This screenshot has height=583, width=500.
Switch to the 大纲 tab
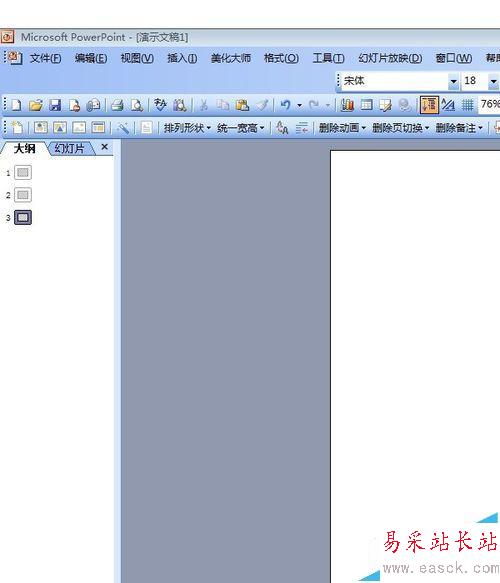point(25,148)
